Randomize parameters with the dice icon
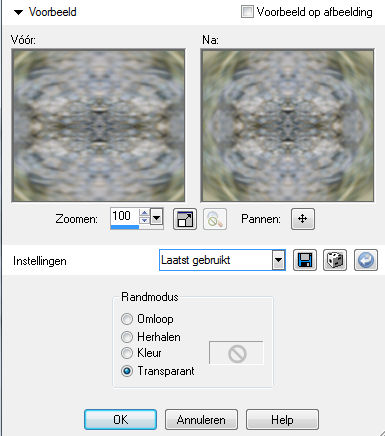The image size is (385, 436). click(x=335, y=260)
